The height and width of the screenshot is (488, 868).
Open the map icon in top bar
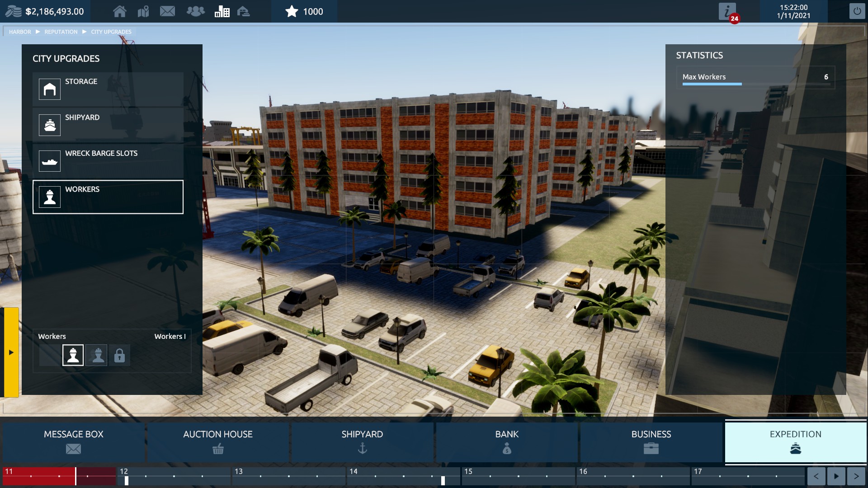(x=143, y=11)
